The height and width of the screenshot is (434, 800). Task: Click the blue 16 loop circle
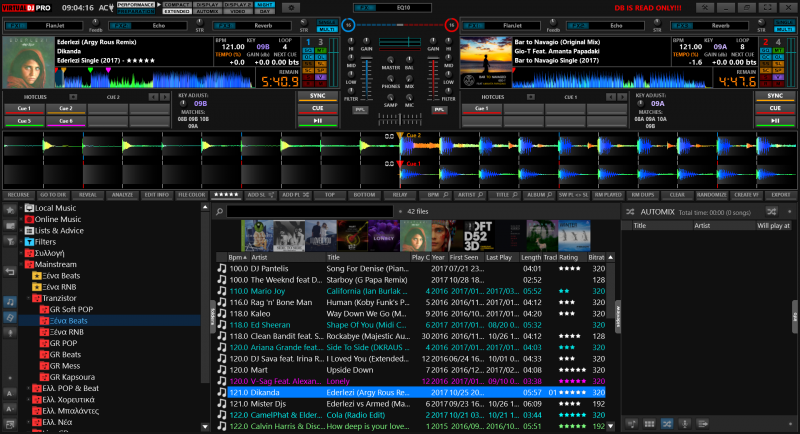tap(348, 25)
